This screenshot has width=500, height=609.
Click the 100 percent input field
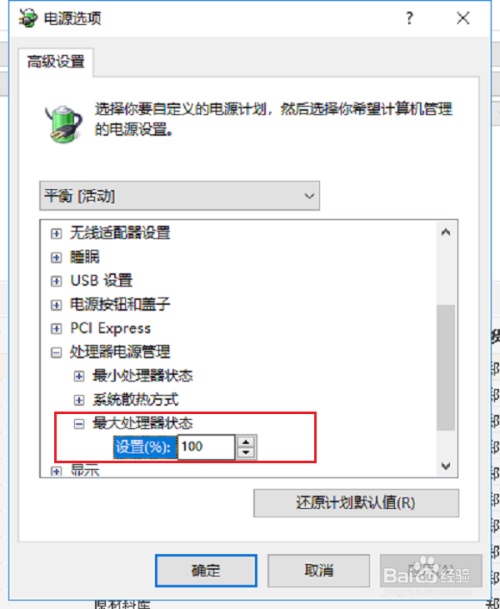(206, 447)
